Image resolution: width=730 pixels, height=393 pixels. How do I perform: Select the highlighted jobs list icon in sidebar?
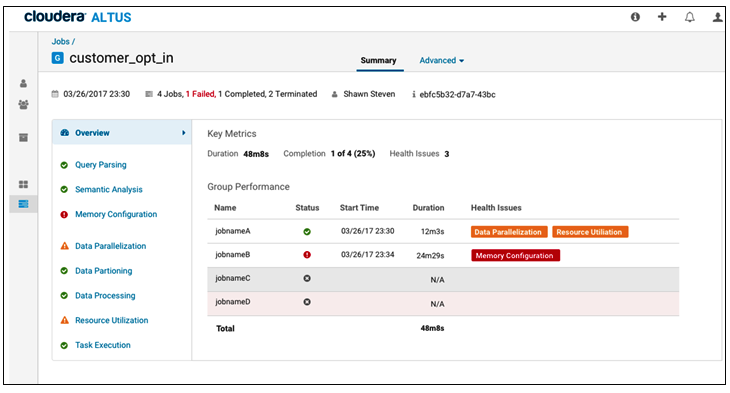[x=23, y=204]
